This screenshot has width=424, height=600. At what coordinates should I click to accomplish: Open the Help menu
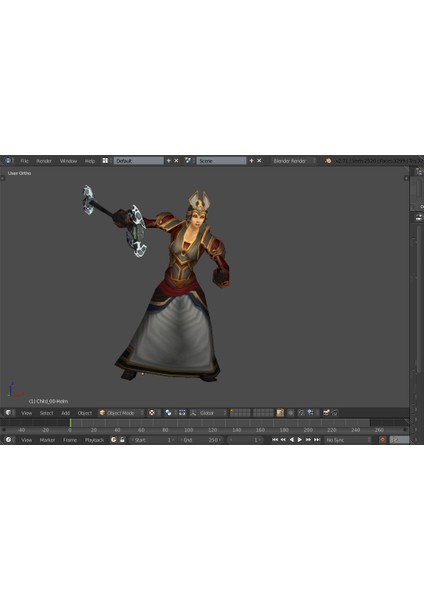pos(90,161)
